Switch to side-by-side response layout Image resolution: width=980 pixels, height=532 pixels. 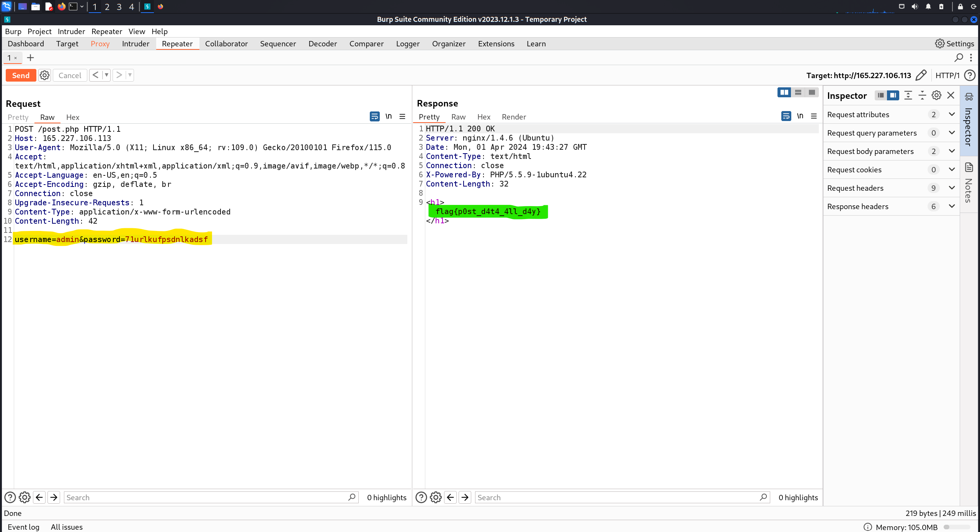coord(784,92)
